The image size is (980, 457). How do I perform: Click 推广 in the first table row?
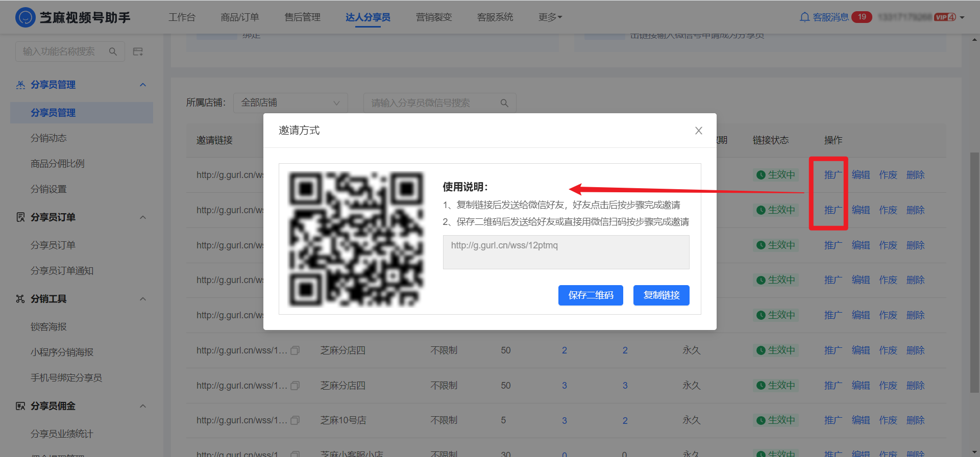[x=833, y=175]
